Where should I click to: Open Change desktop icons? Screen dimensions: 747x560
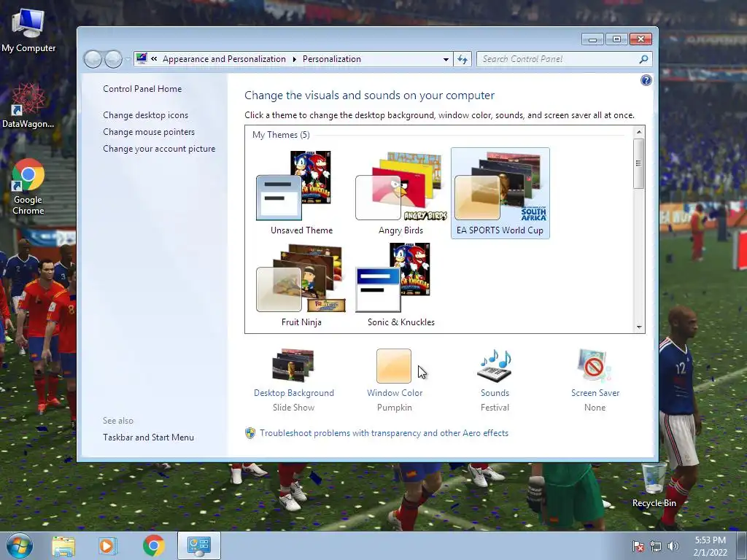point(145,114)
